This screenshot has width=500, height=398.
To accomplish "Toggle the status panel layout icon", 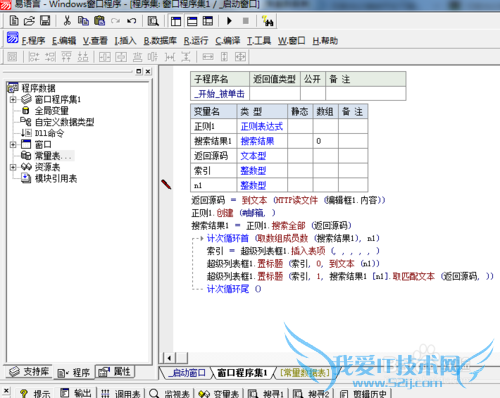I will (x=192, y=21).
